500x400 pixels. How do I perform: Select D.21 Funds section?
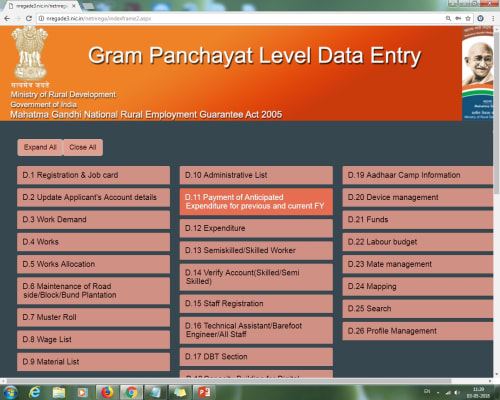[418, 220]
